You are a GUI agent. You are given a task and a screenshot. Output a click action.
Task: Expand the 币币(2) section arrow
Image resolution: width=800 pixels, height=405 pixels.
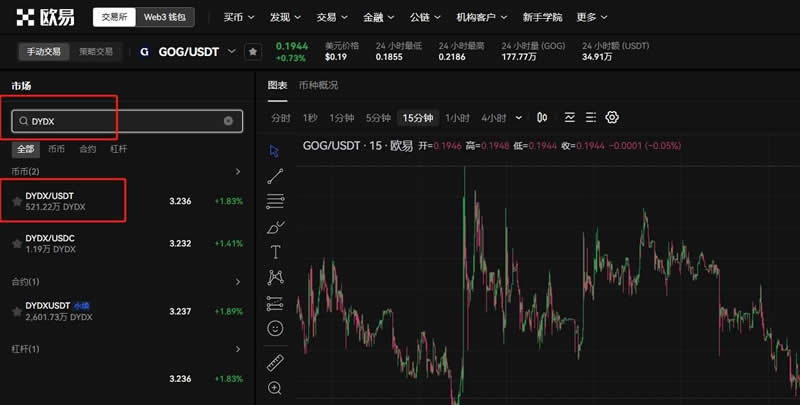pos(237,172)
